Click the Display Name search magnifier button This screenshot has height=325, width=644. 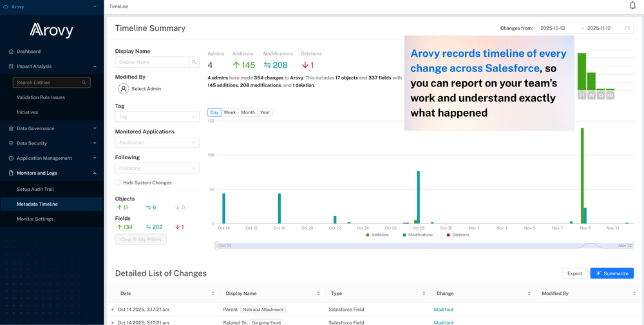click(194, 62)
